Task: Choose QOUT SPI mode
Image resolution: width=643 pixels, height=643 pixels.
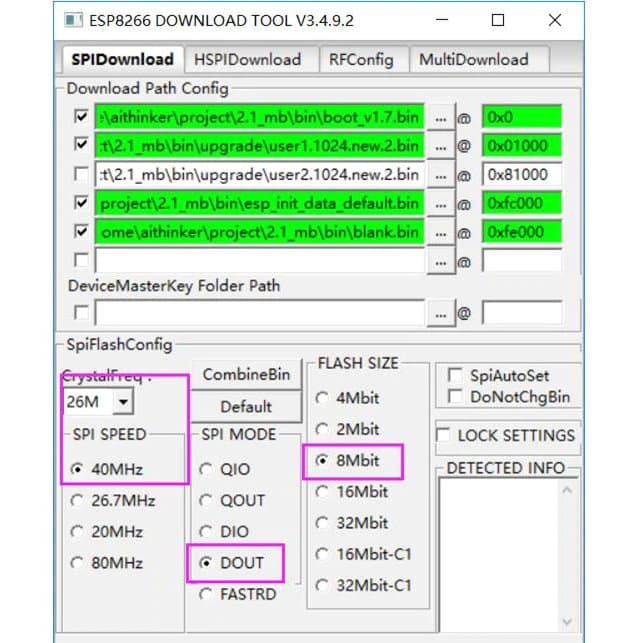Action: [232, 500]
